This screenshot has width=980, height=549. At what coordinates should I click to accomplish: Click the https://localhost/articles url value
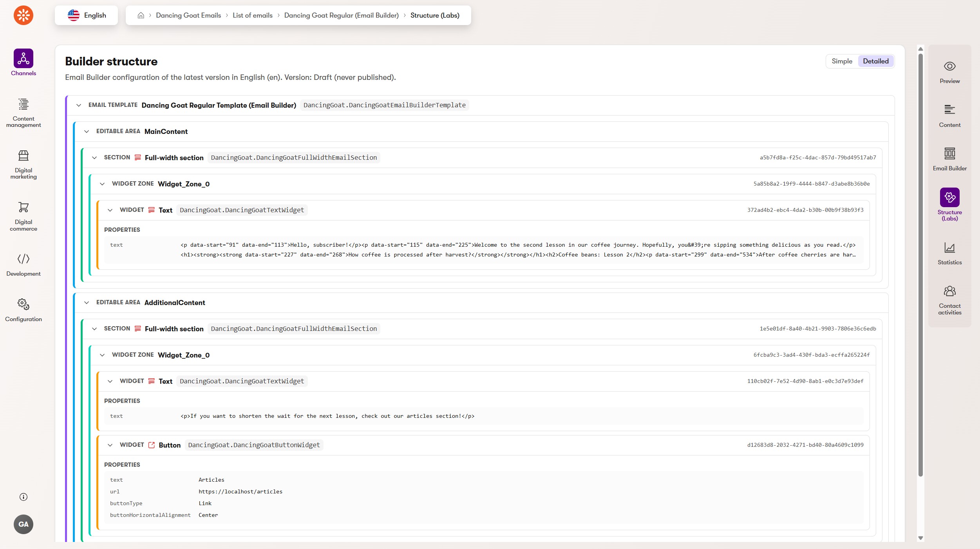[240, 491]
